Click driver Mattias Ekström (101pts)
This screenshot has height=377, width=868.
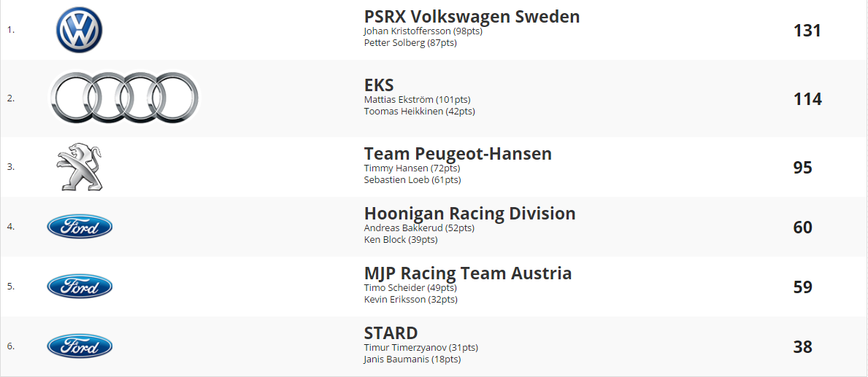(418, 100)
